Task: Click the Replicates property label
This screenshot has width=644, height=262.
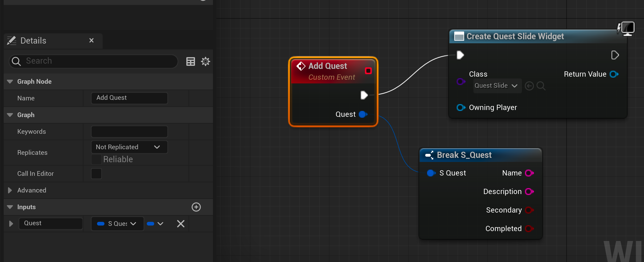Action: [32, 153]
